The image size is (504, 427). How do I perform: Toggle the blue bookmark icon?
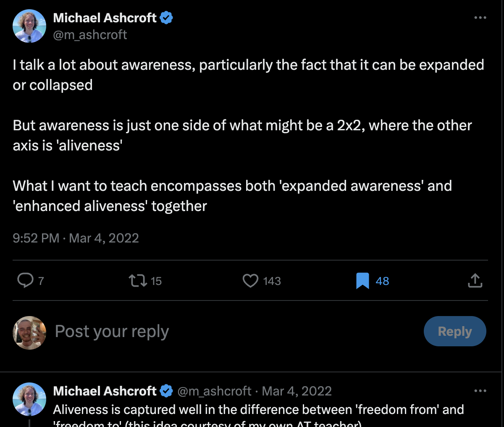362,280
